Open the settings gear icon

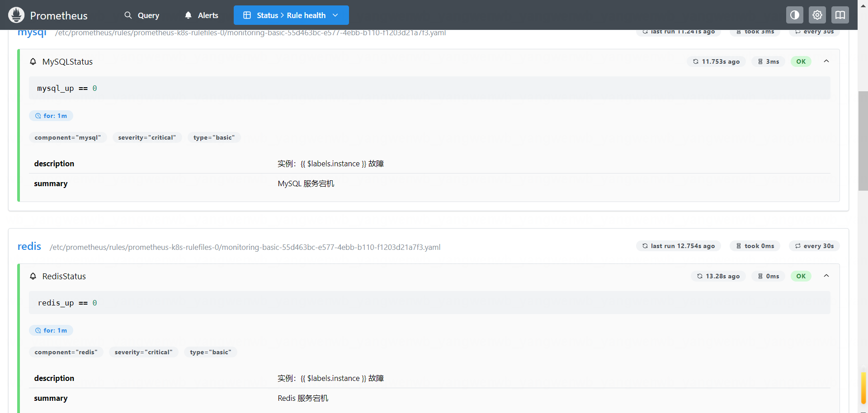pos(817,15)
